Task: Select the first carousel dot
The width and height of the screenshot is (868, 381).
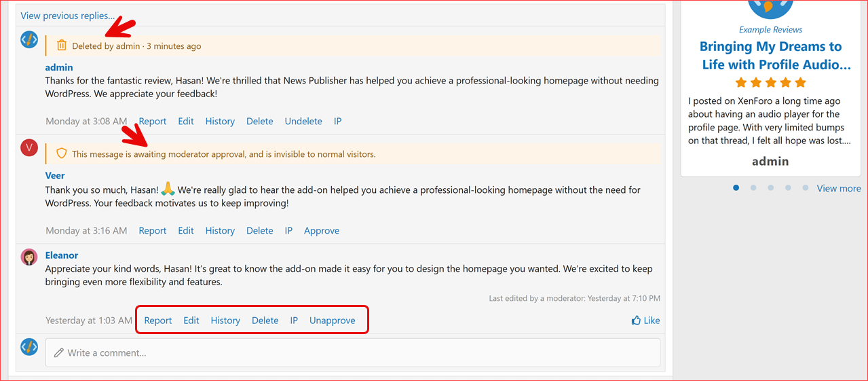Action: click(x=736, y=188)
